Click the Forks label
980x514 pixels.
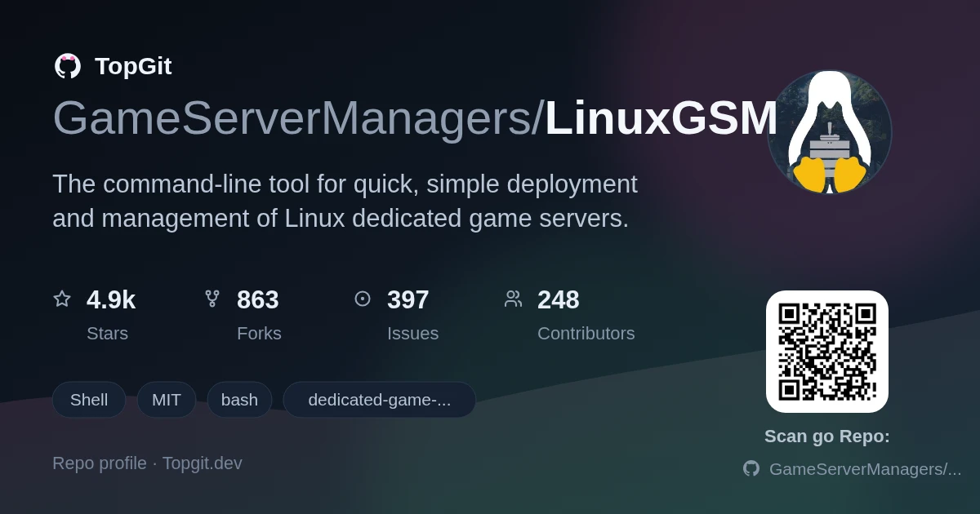coord(259,334)
